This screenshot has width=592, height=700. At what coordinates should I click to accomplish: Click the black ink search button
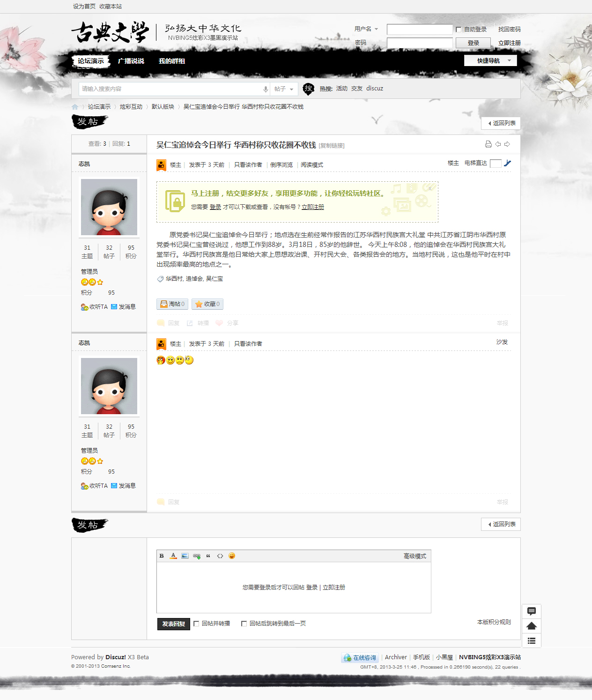[309, 88]
